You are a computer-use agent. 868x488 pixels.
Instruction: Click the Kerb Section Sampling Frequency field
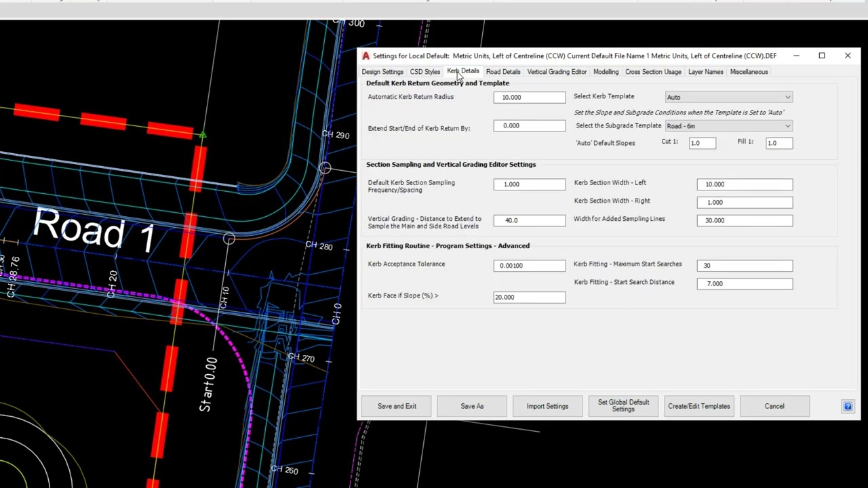(530, 184)
